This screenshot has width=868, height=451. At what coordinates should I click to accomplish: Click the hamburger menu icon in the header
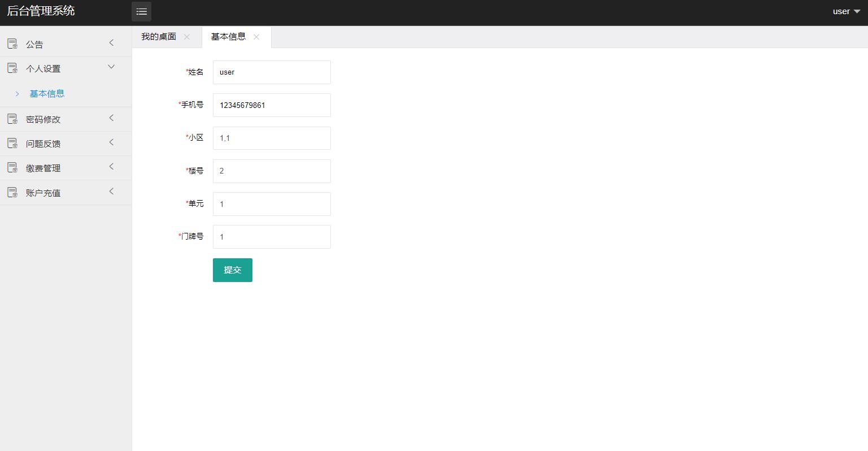click(x=141, y=11)
